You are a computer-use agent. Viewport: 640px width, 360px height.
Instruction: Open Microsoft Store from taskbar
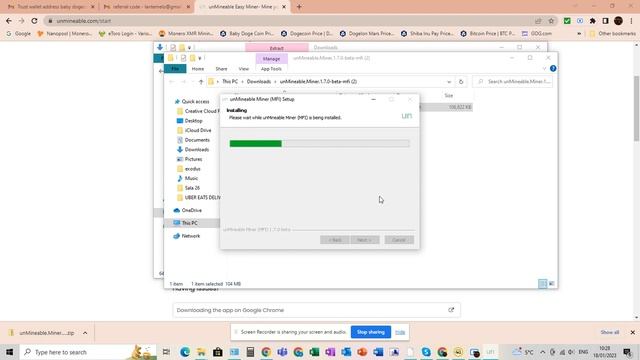[x=218, y=352]
